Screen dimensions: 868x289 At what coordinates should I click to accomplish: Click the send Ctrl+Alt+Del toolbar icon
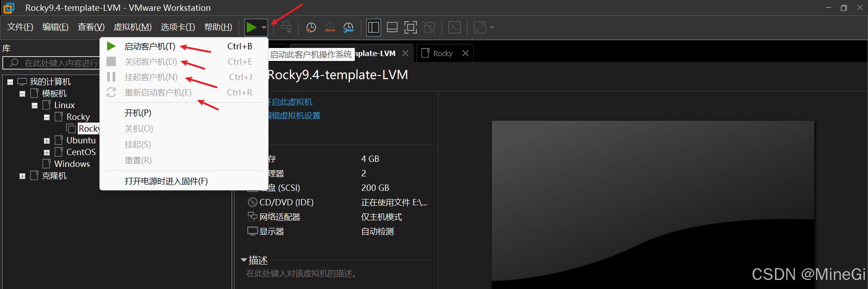(x=286, y=28)
